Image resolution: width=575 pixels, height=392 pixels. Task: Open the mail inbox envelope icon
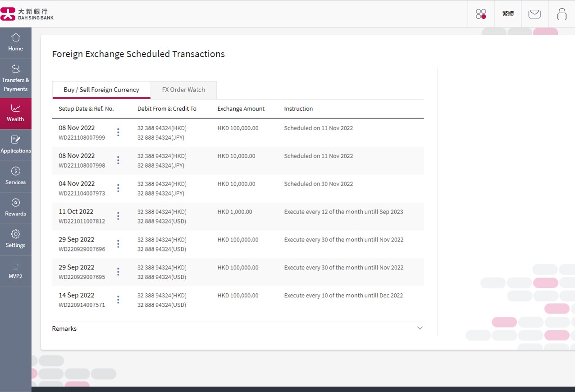[x=534, y=14]
